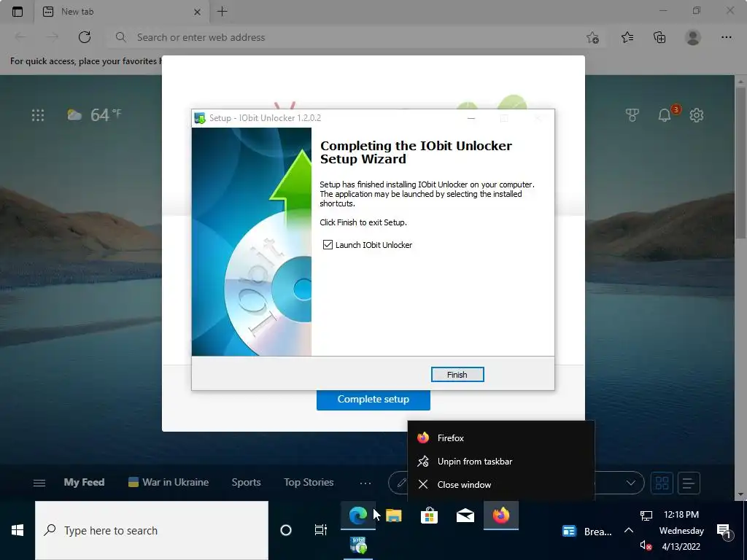
Task: Open the Collections icon in Edge
Action: coord(659,37)
